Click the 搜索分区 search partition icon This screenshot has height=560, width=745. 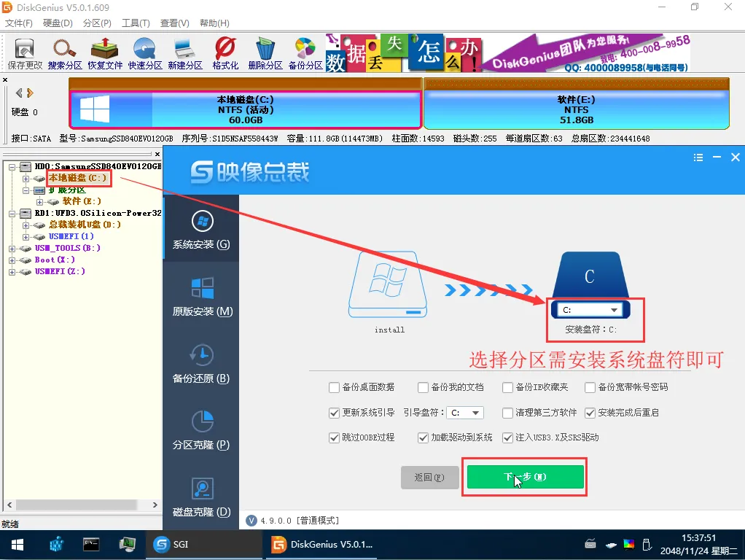click(x=65, y=52)
